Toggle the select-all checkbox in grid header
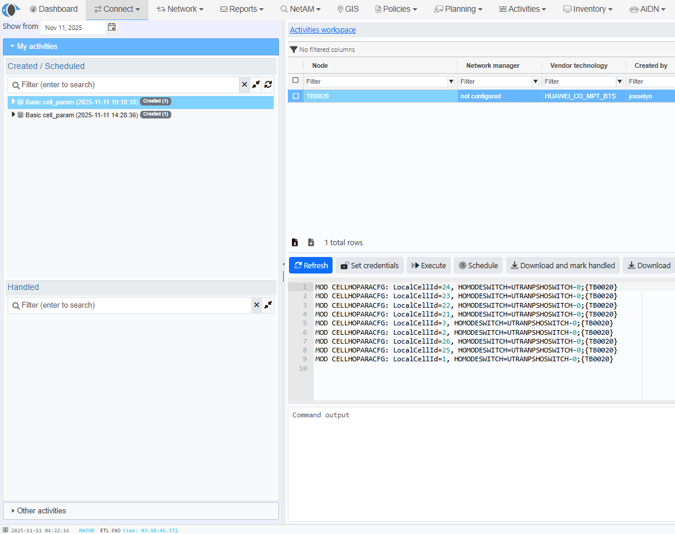 pyautogui.click(x=295, y=81)
